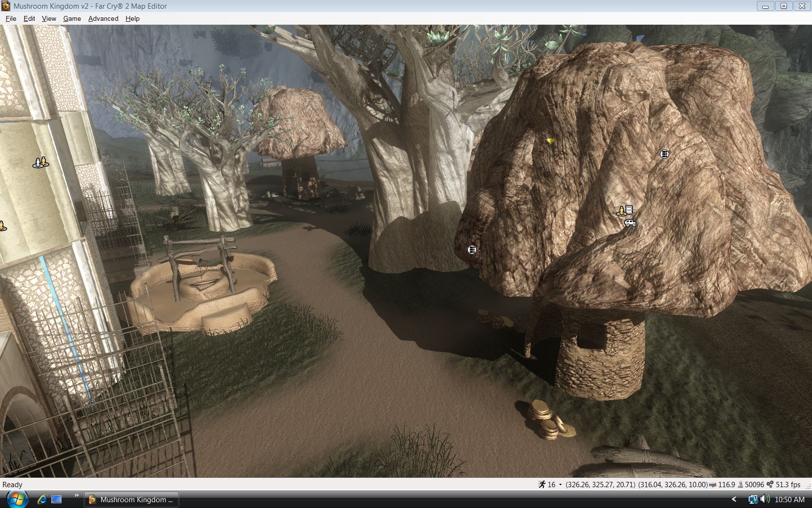Click the yellow diamond marker on mushroom
Image resolution: width=812 pixels, height=508 pixels.
[x=550, y=141]
